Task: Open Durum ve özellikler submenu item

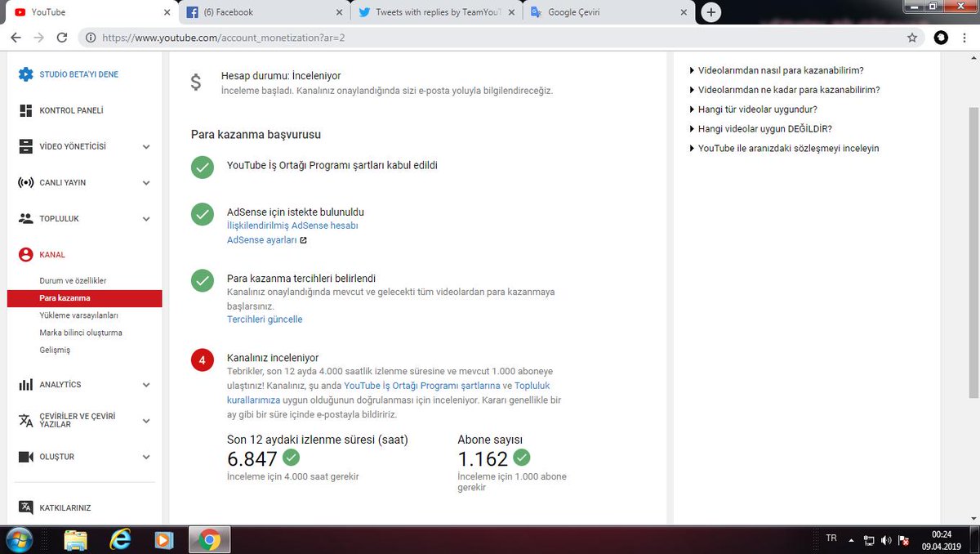Action: (73, 280)
